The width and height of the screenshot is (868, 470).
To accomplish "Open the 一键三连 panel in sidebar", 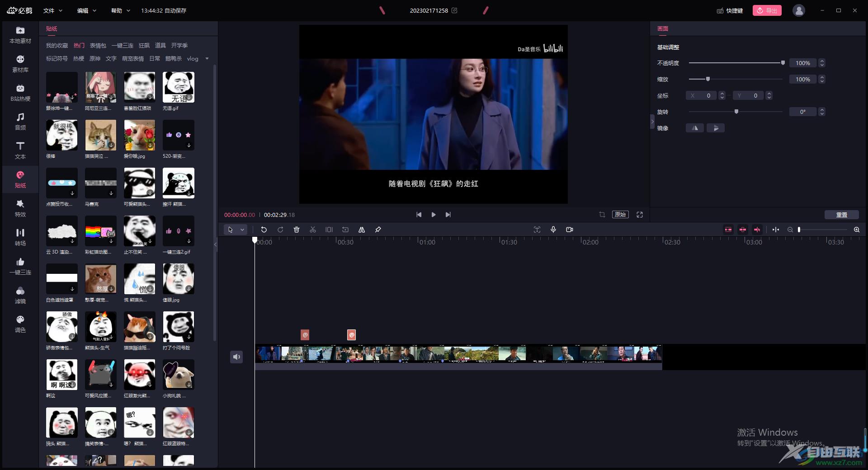I will (20, 266).
